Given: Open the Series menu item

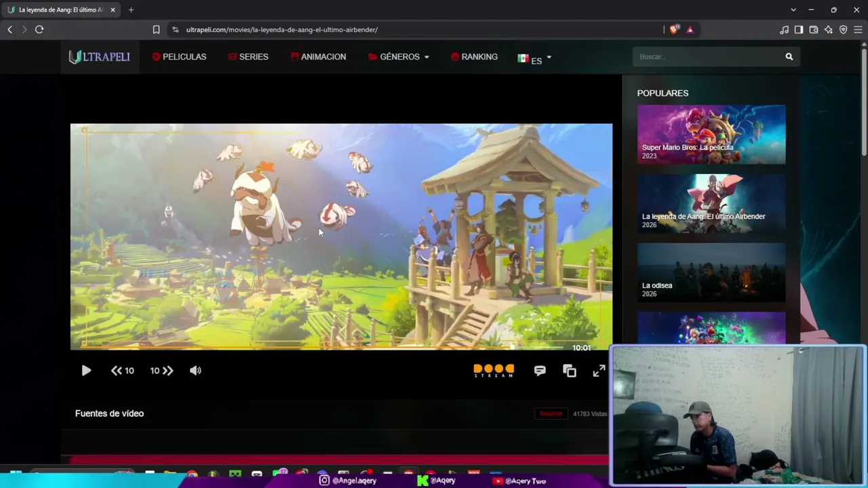Looking at the screenshot, I should coord(248,57).
